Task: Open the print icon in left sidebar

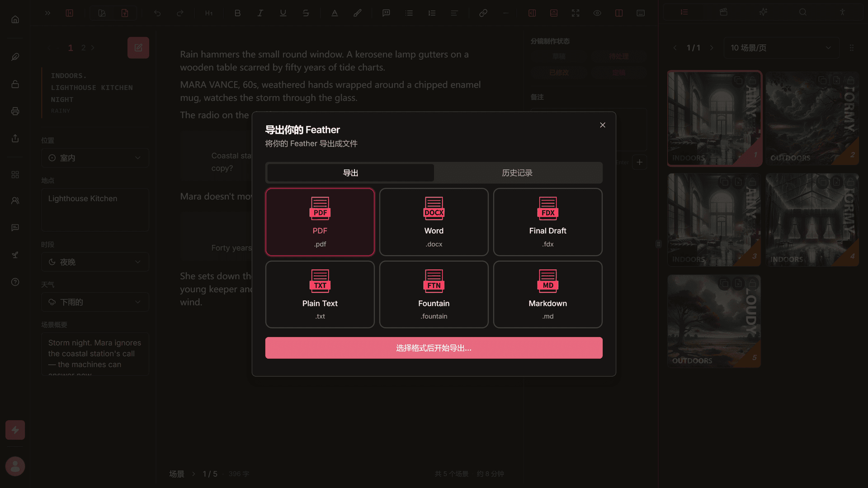Action: (x=15, y=111)
